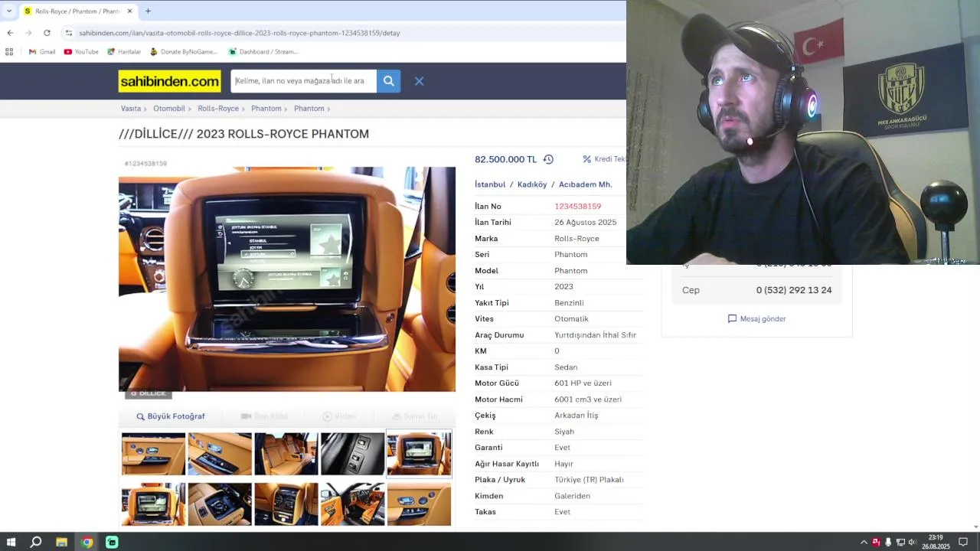This screenshot has height=551, width=980.
Task: Open File Explorer from taskbar
Action: pos(61,542)
